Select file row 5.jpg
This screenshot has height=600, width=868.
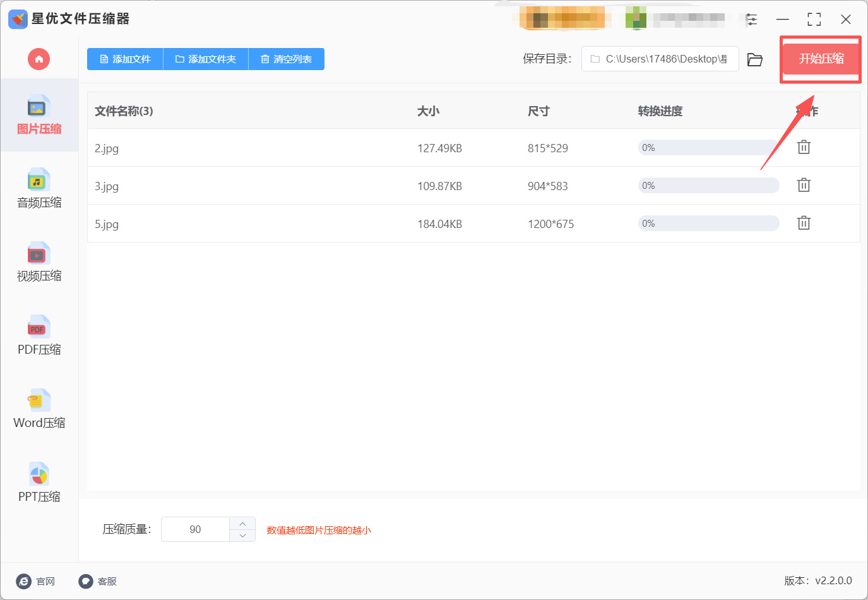point(473,224)
